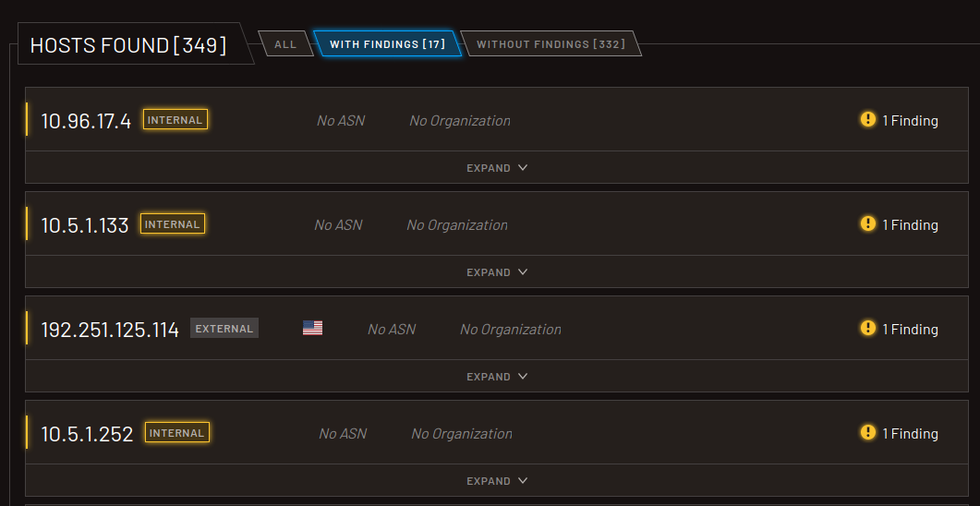Click the warning icon for host 10.5.1.252

pyautogui.click(x=867, y=433)
